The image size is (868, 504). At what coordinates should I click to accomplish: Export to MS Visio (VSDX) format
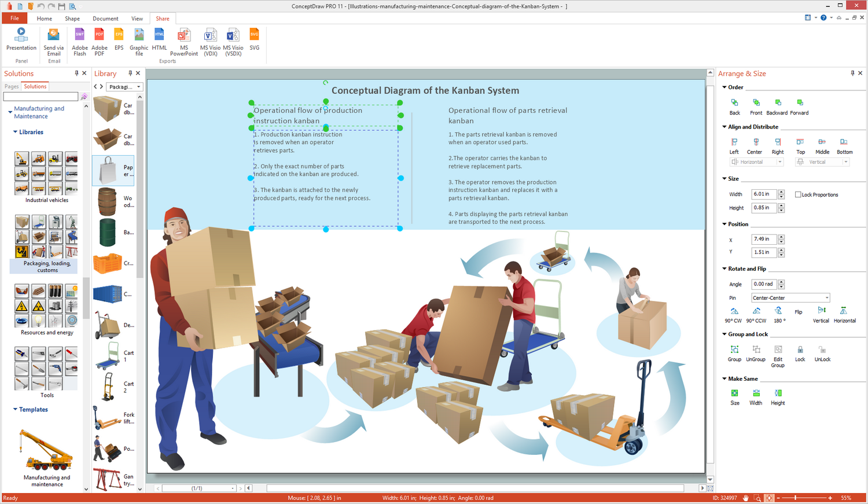[x=233, y=42]
